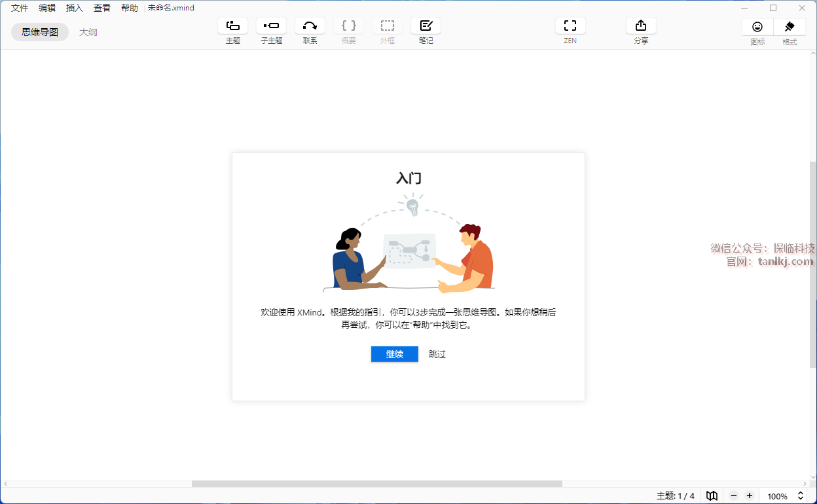Click the 入门 dialog illustration
The width and height of the screenshot is (817, 504).
point(409,243)
